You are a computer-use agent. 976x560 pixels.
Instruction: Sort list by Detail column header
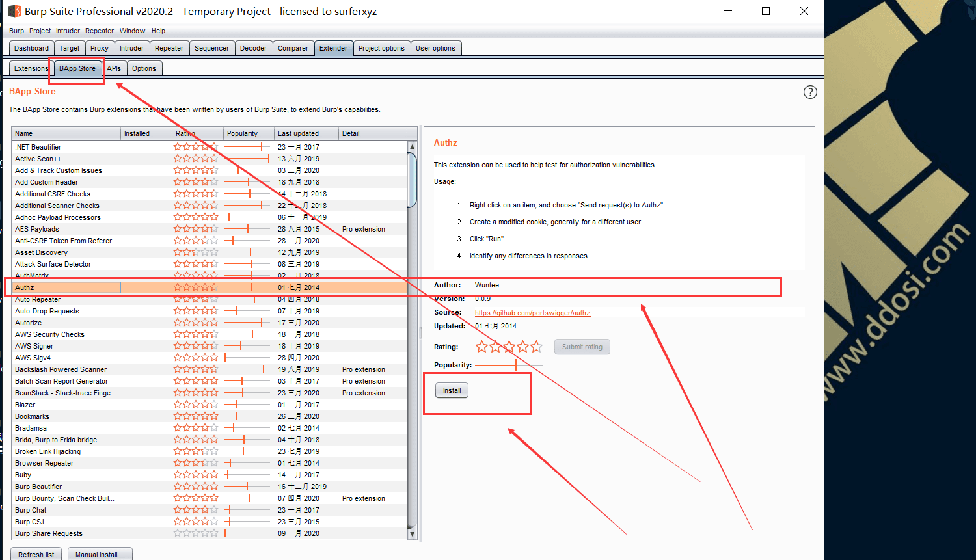coord(373,133)
